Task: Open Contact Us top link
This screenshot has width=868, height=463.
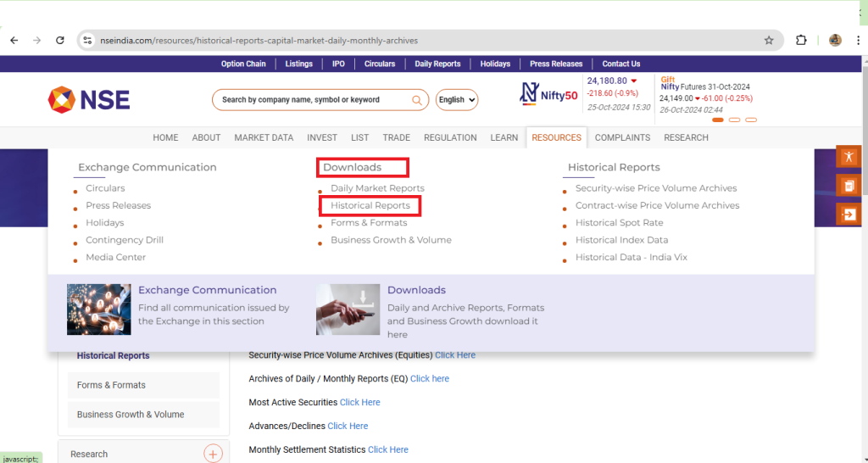Action: point(621,64)
